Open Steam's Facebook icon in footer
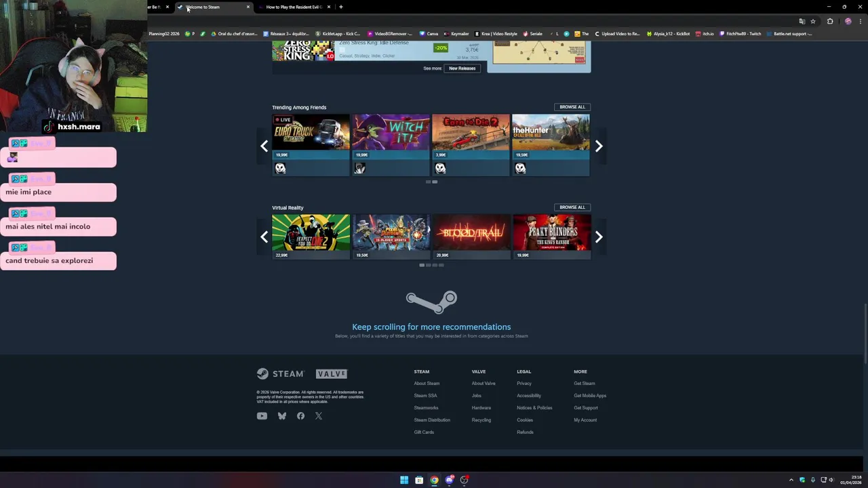 click(300, 416)
